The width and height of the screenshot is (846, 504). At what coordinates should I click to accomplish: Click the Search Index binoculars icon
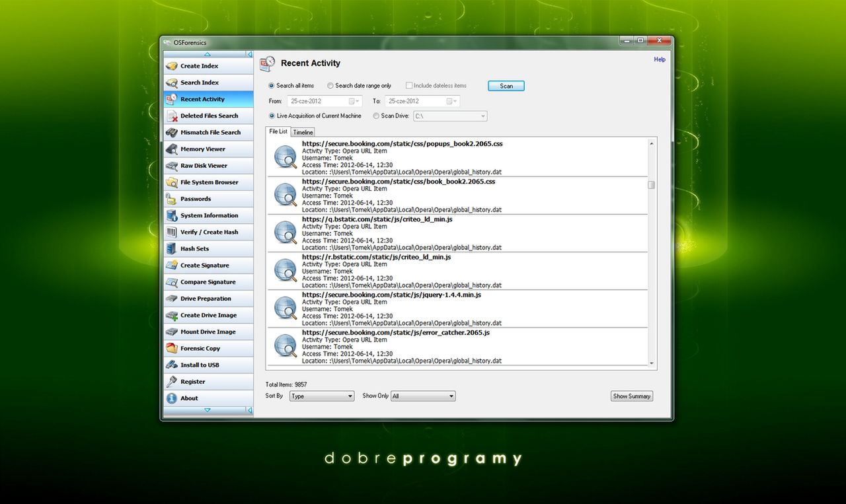(172, 83)
